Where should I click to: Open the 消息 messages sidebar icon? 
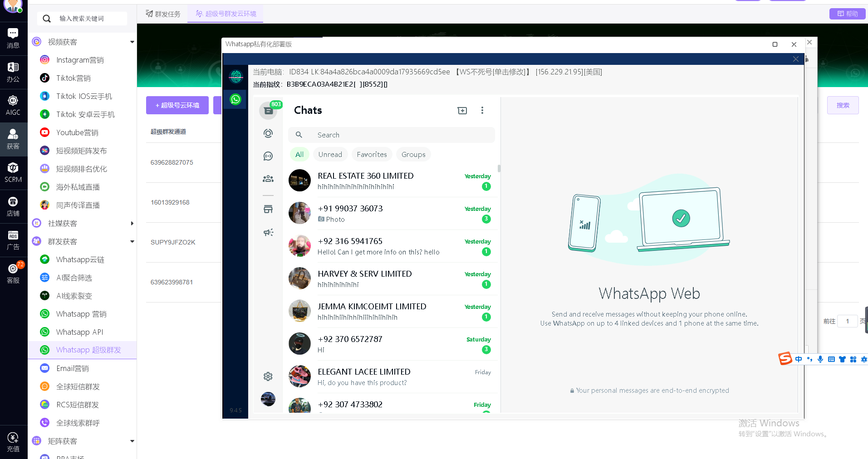pyautogui.click(x=13, y=38)
